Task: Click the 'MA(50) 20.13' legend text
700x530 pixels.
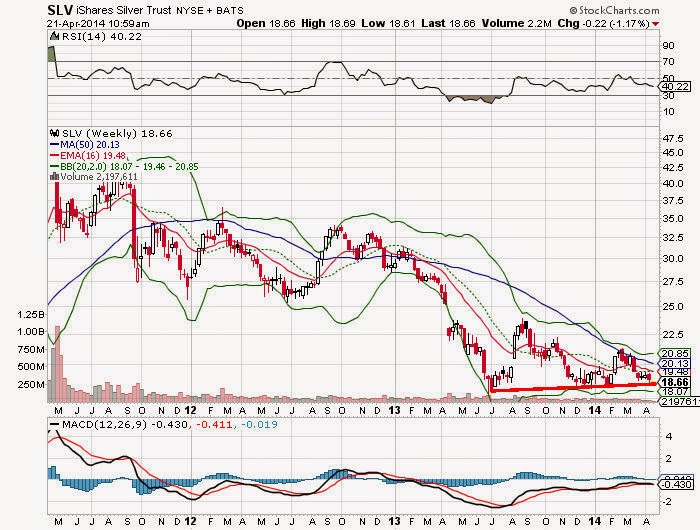Action: (x=90, y=145)
